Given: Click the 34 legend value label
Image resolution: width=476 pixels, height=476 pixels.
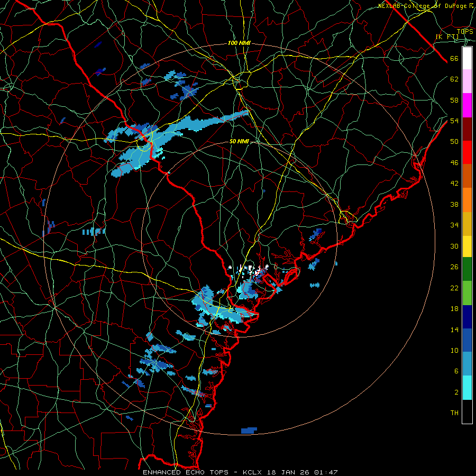Looking at the screenshot, I should 454,225.
